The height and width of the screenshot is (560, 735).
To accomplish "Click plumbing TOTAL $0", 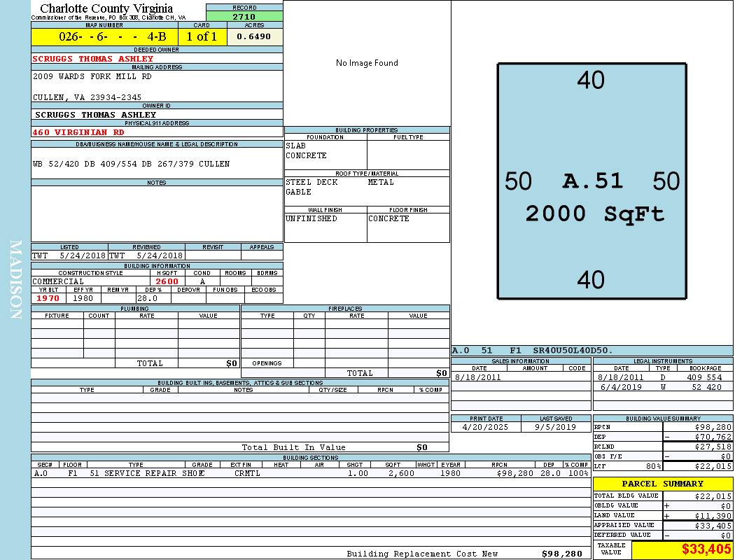I will [x=232, y=363].
